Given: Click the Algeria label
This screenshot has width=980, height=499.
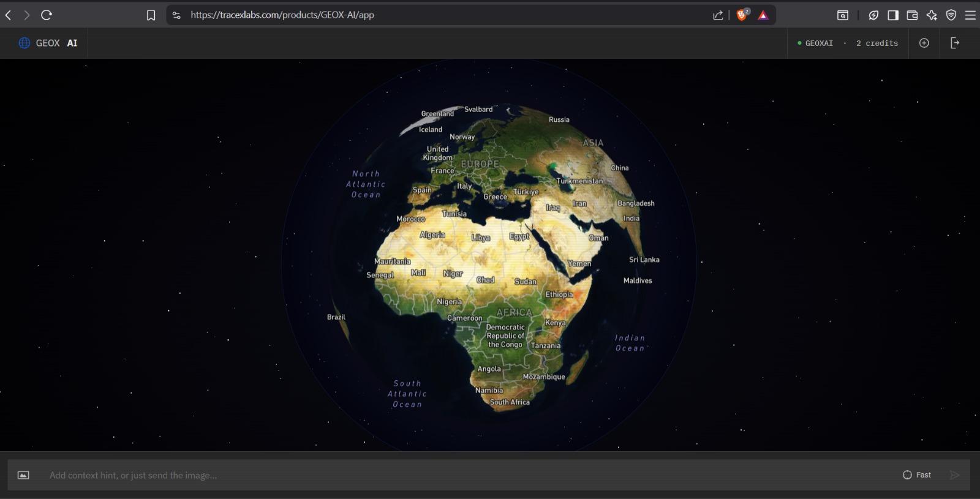Looking at the screenshot, I should click(432, 235).
